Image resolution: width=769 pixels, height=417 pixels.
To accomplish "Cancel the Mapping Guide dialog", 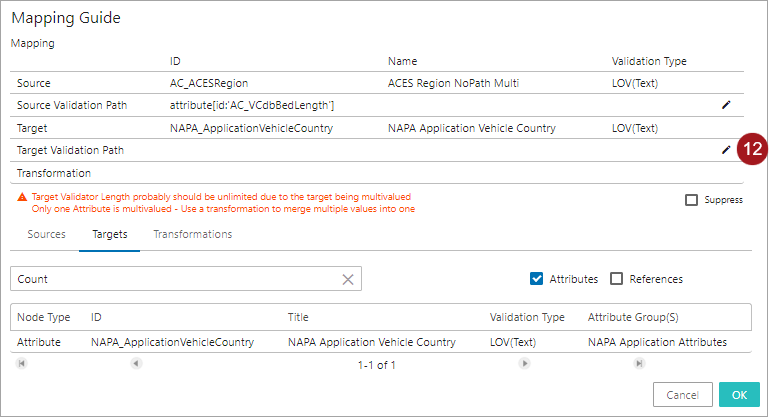I will pyautogui.click(x=682, y=394).
